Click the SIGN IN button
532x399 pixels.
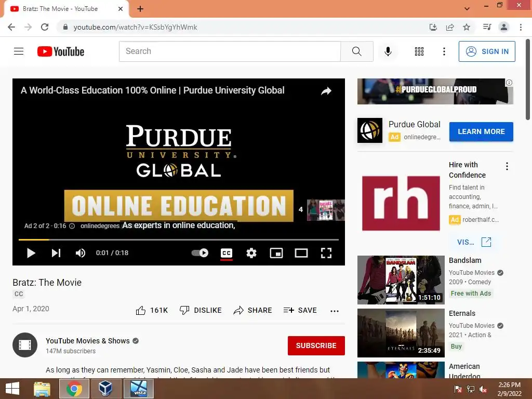[x=487, y=51]
